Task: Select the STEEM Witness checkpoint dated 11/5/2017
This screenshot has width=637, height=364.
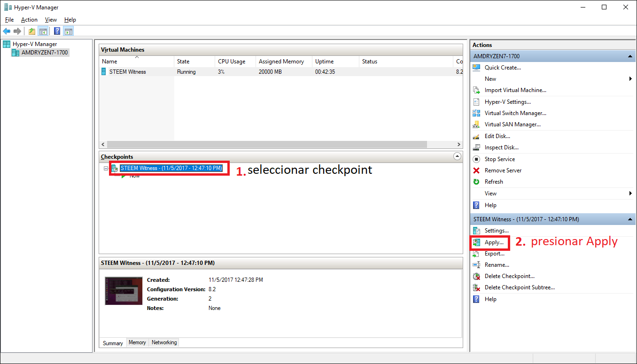Action: tap(171, 168)
